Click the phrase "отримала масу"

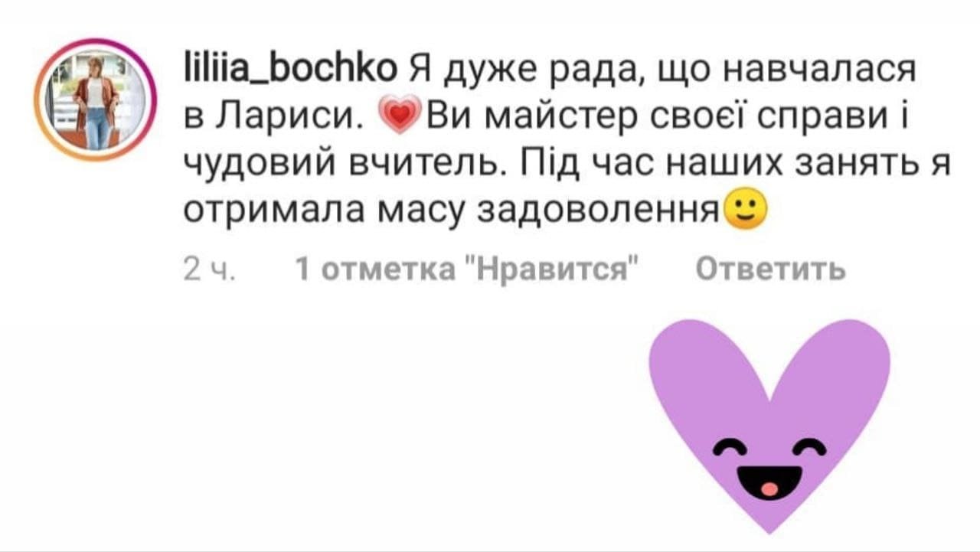point(326,210)
